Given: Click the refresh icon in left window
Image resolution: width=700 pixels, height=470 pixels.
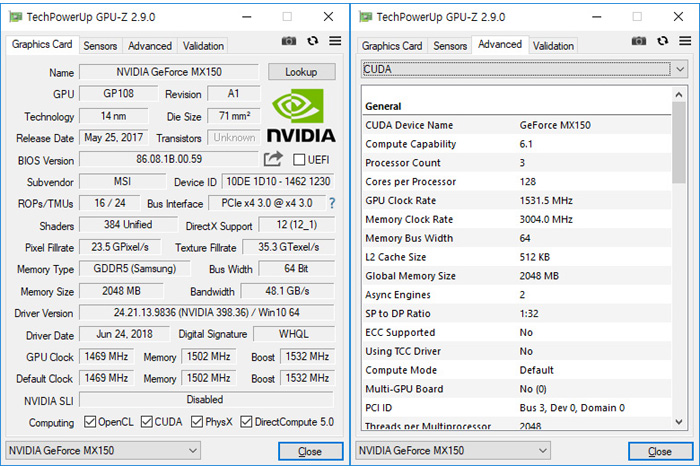Looking at the screenshot, I should click(312, 41).
